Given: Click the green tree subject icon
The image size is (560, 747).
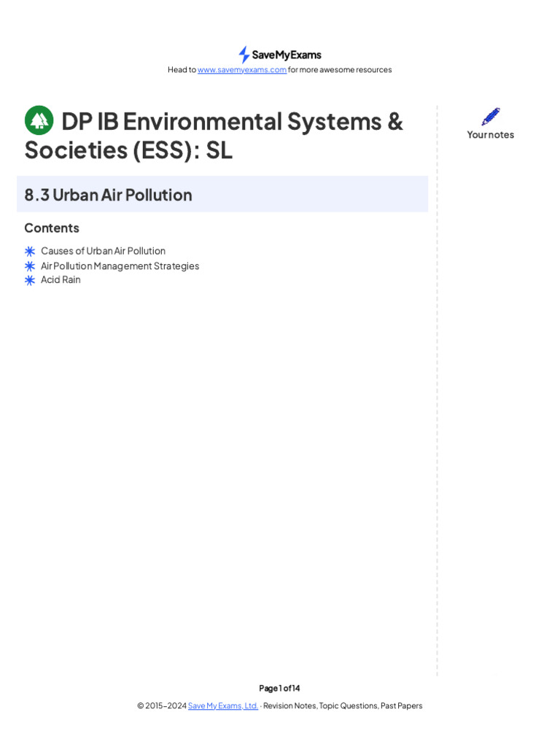Looking at the screenshot, I should click(39, 120).
